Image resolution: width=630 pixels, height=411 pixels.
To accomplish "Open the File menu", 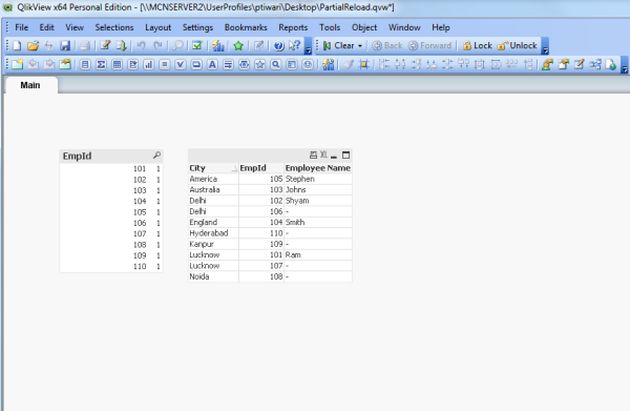I will tap(21, 27).
